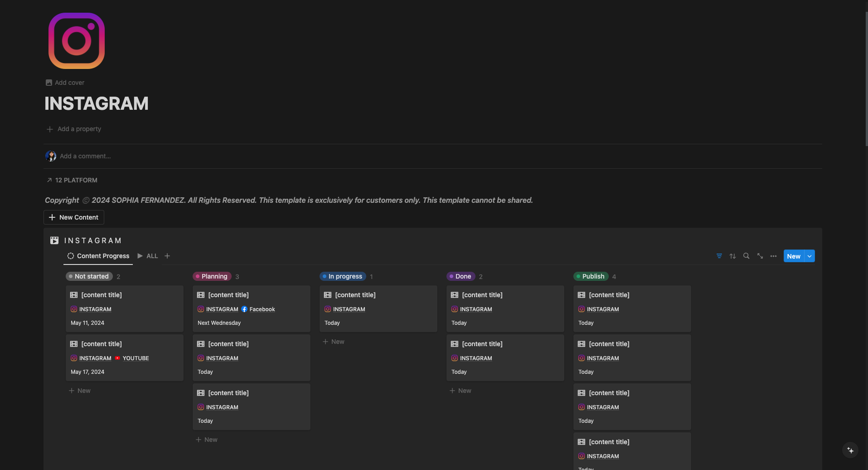The height and width of the screenshot is (470, 868).
Task: Add new card under Done column
Action: coord(461,391)
